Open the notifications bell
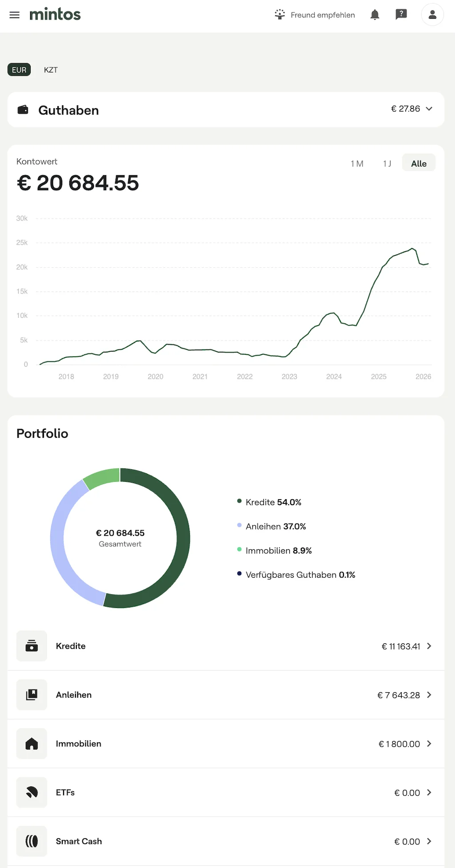 [375, 15]
